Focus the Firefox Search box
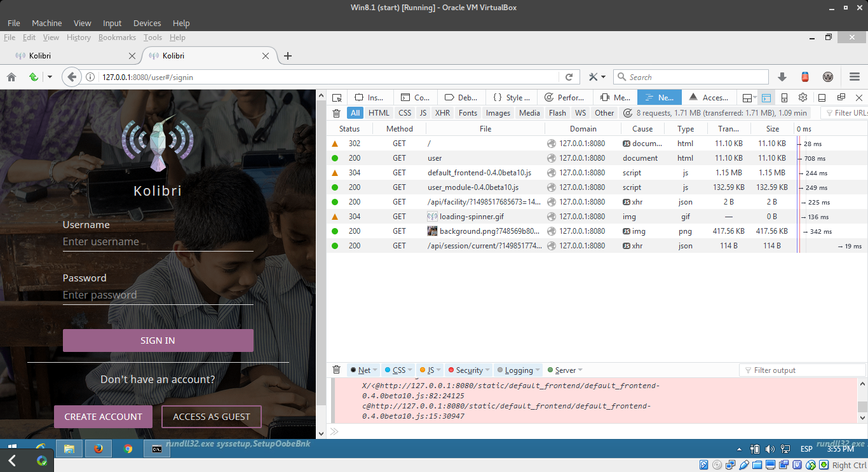The height and width of the screenshot is (472, 868). [x=691, y=77]
